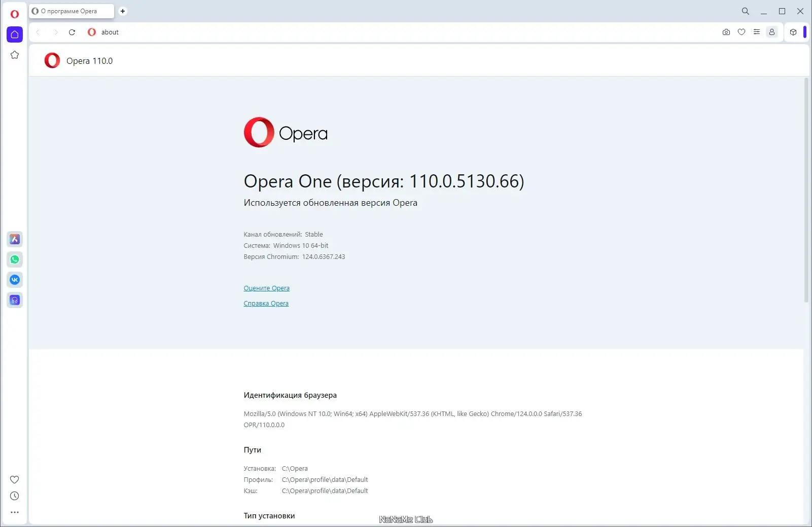Go forward to next page

click(x=56, y=32)
